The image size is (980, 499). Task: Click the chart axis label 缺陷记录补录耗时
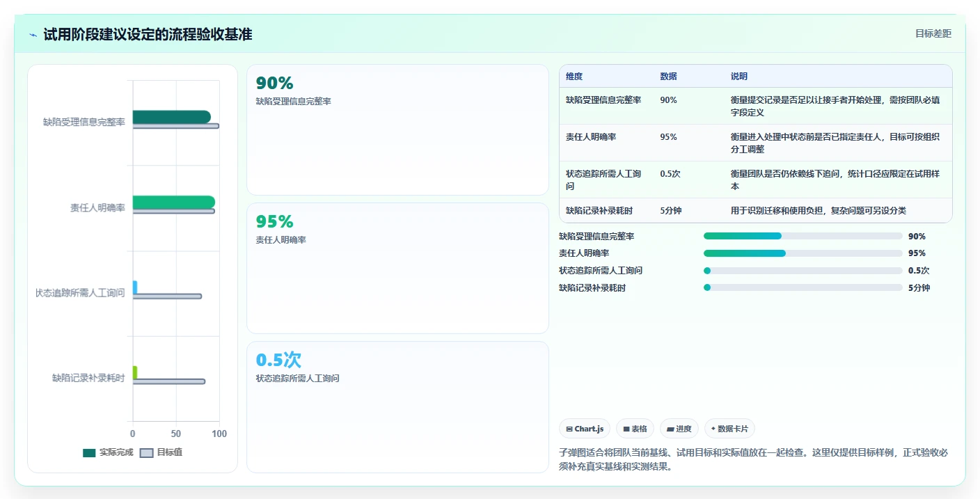(x=88, y=378)
